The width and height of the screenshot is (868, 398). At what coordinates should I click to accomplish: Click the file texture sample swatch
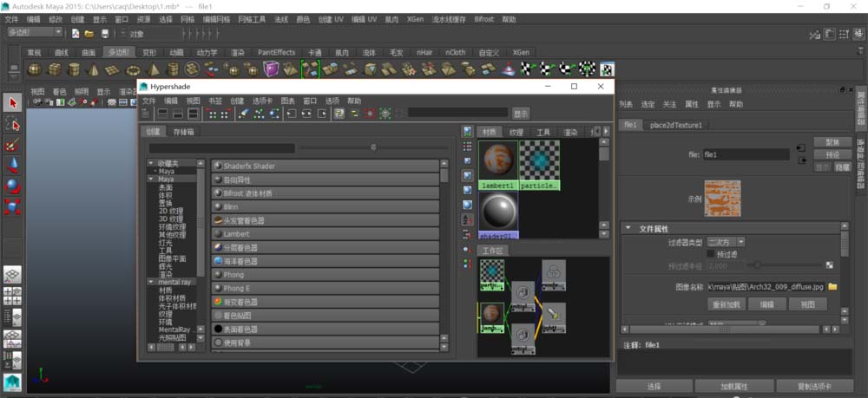click(x=722, y=199)
